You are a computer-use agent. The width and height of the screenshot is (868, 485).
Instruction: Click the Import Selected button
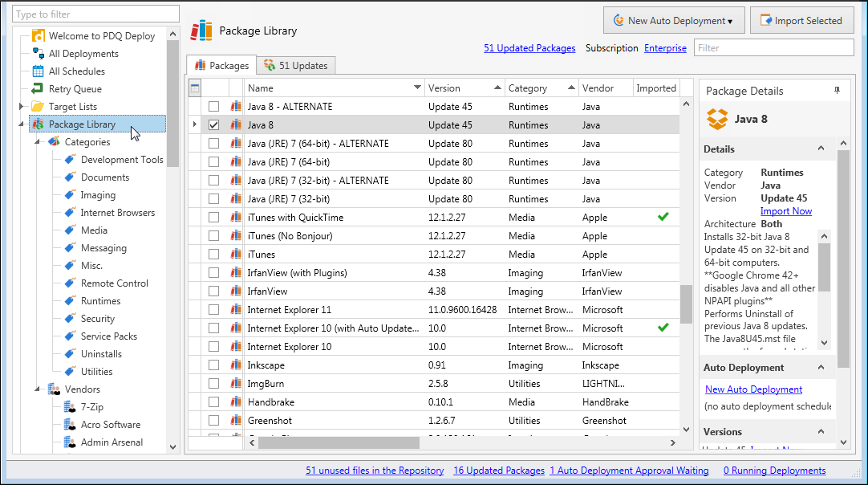coord(801,21)
